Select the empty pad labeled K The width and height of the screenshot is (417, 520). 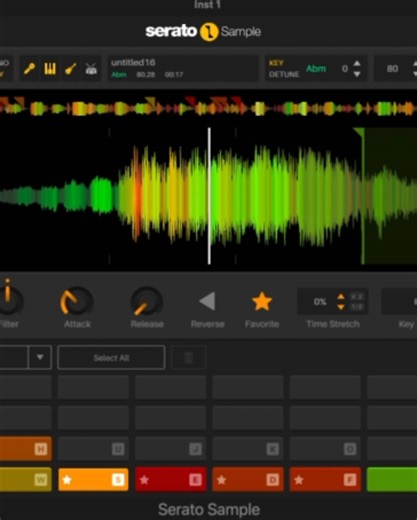[248, 449]
